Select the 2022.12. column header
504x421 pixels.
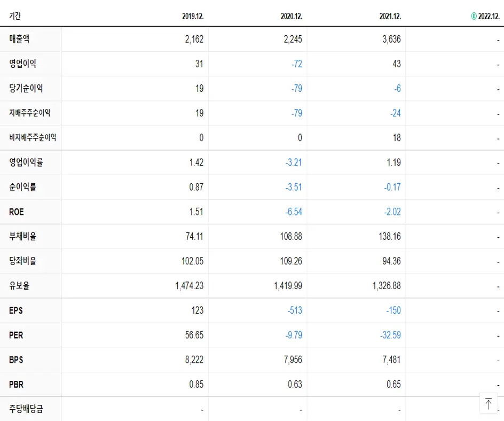pos(489,16)
